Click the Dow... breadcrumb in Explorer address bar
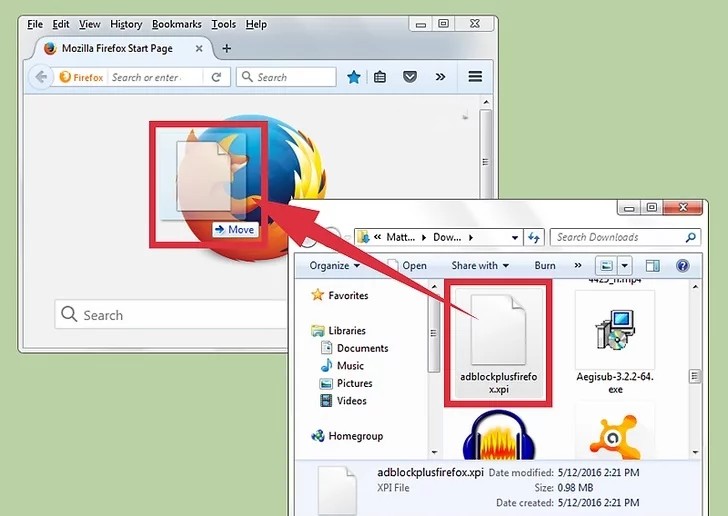The image size is (728, 516). coord(447,237)
